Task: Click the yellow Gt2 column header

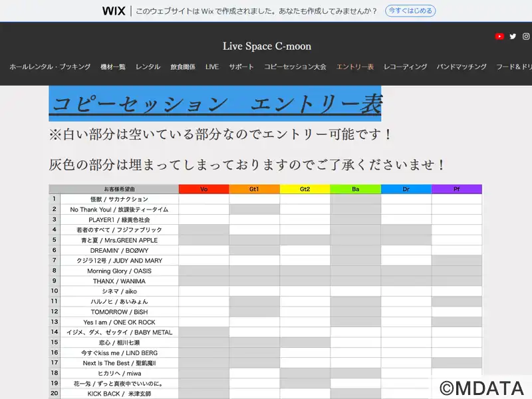Action: [x=305, y=189]
